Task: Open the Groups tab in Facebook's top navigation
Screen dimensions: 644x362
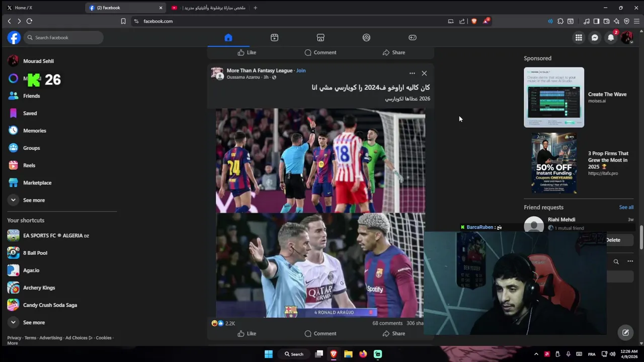Action: tap(366, 38)
